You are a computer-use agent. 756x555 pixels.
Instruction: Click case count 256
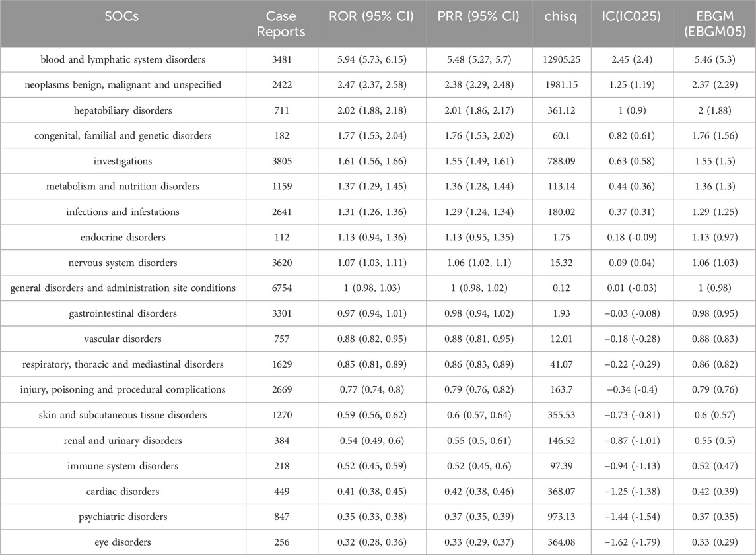click(x=281, y=542)
